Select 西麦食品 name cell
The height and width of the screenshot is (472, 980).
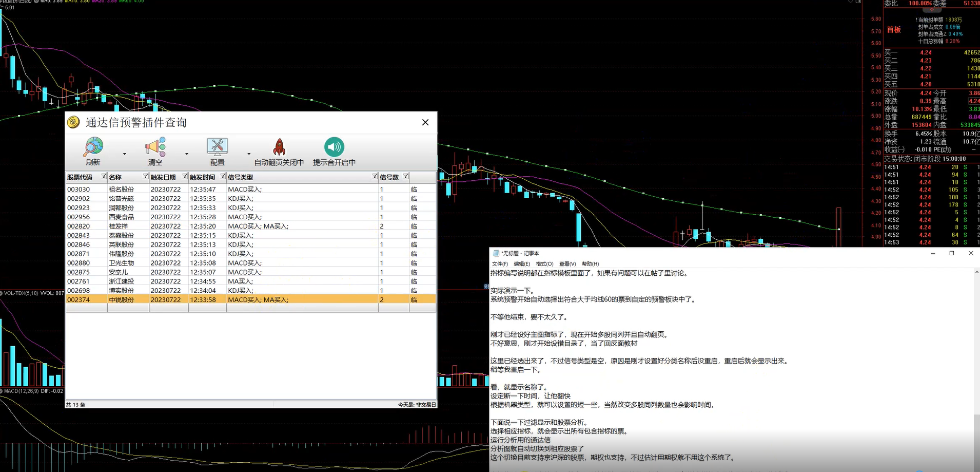122,217
